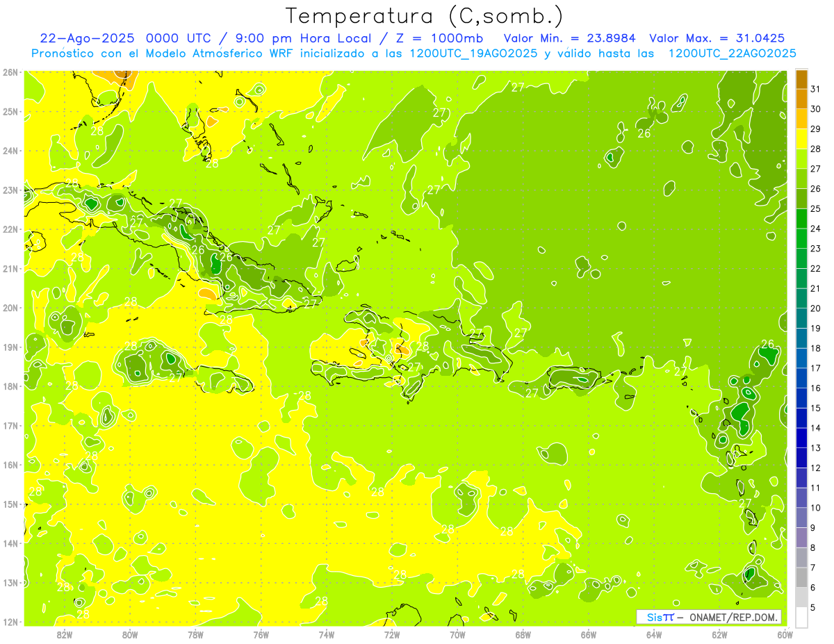Screen dimensions: 834x644
Task: Click the "68W" longitude label
Action: [523, 634]
